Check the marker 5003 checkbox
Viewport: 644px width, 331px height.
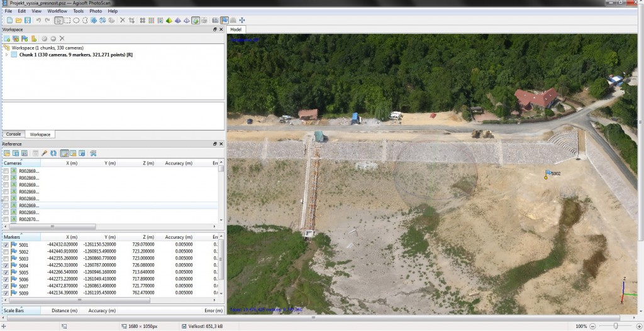[6, 259]
